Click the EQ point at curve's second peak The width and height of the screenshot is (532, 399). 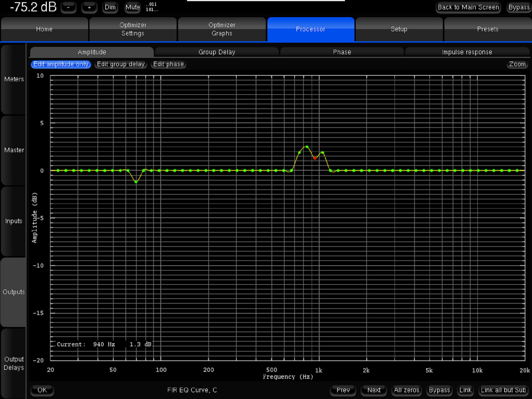(x=322, y=153)
